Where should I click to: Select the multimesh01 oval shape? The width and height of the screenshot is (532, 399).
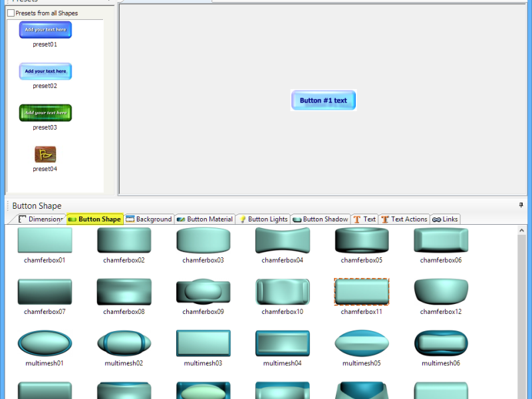click(45, 343)
